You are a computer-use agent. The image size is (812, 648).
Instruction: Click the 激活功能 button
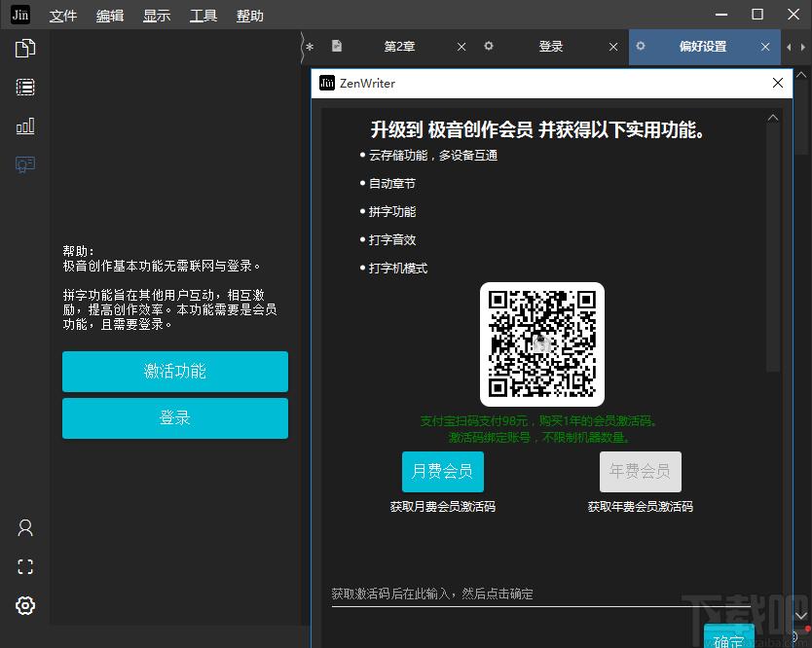(x=175, y=372)
